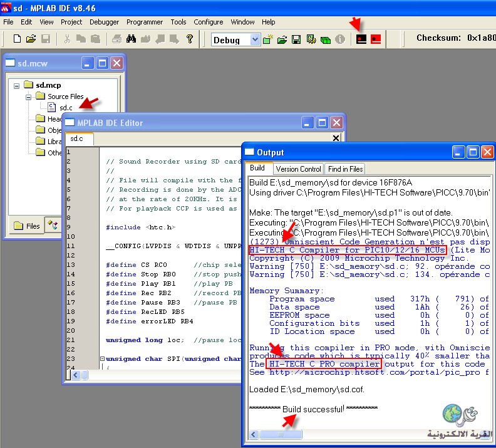Select sd.c file in project tree
The height and width of the screenshot is (448, 496).
[x=66, y=108]
